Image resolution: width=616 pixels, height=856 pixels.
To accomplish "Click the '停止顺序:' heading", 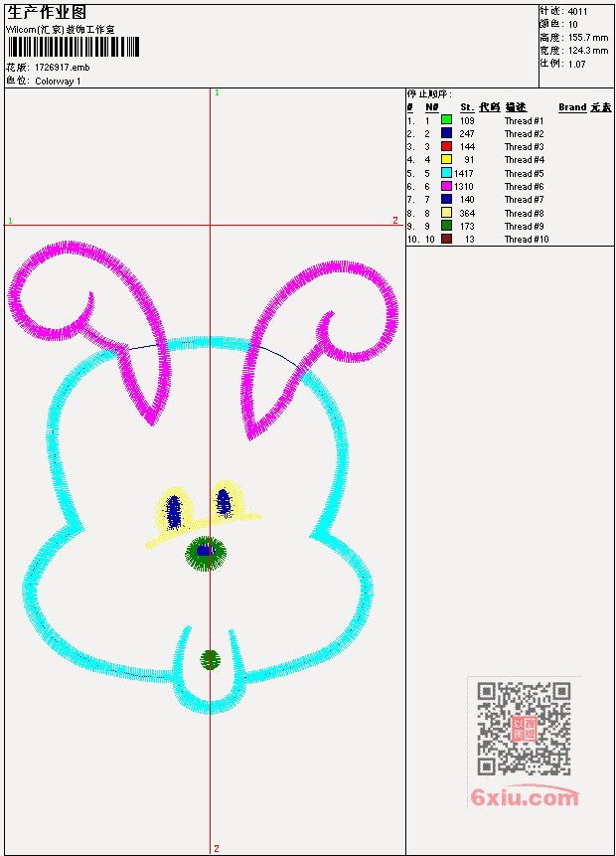I will tap(430, 93).
